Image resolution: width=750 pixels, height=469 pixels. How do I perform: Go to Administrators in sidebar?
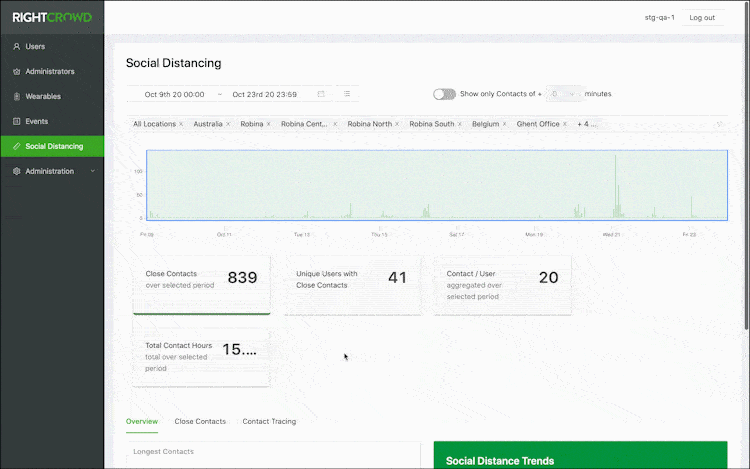[50, 71]
